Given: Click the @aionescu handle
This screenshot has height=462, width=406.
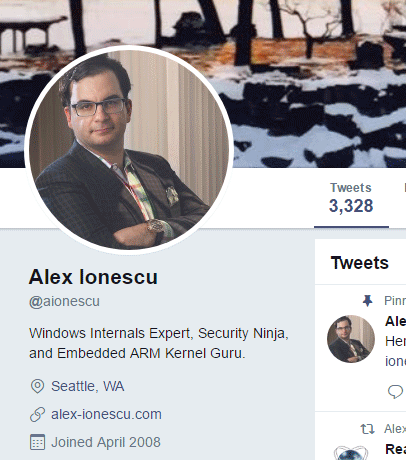Looking at the screenshot, I should tap(64, 301).
